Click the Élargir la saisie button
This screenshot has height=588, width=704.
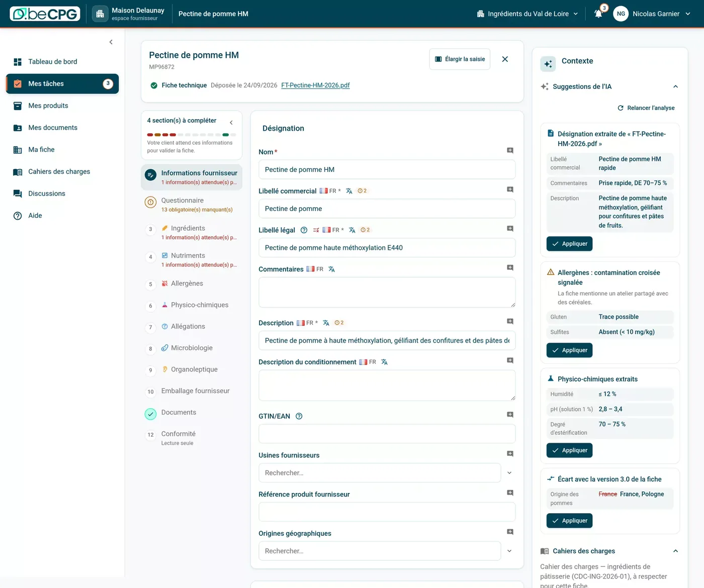tap(460, 59)
